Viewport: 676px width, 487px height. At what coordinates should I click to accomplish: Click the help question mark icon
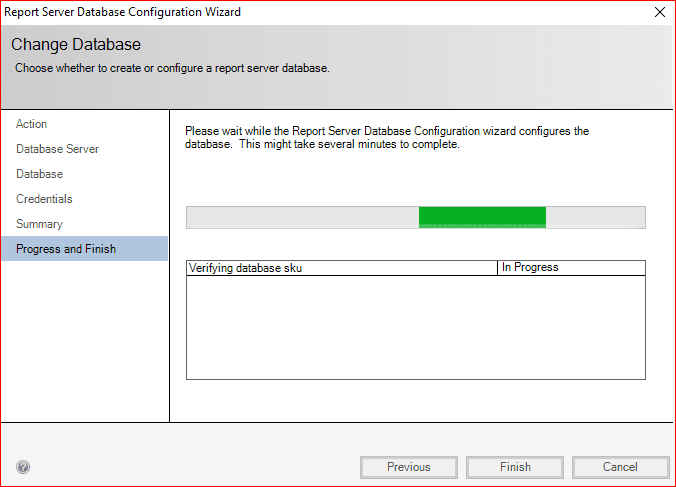point(23,467)
